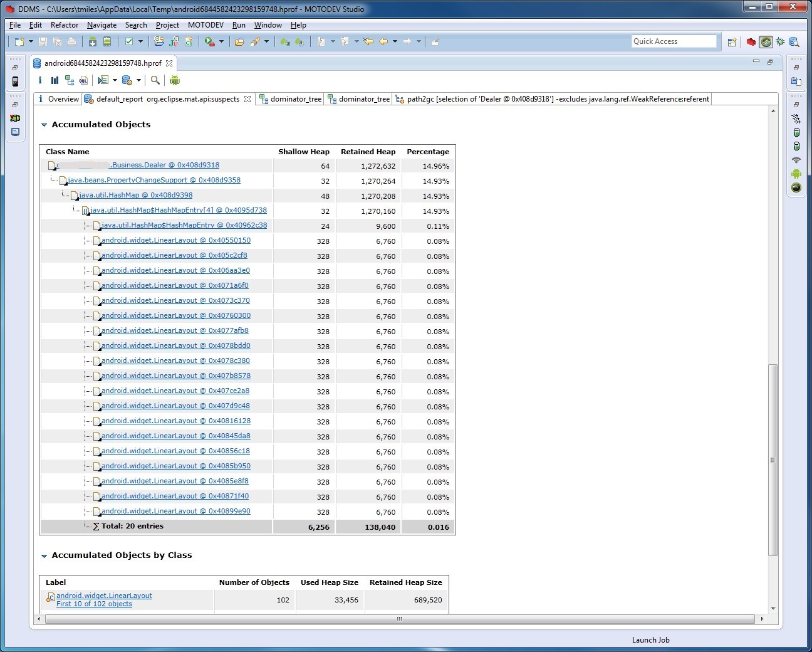
Task: Open the java.util.HashMap @ 0x408d9398 link
Action: [x=136, y=196]
